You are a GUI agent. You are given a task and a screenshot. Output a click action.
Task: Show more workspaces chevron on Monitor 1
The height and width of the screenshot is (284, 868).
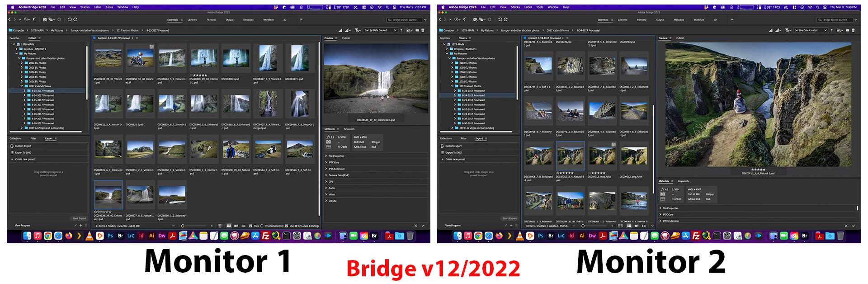[x=301, y=19]
